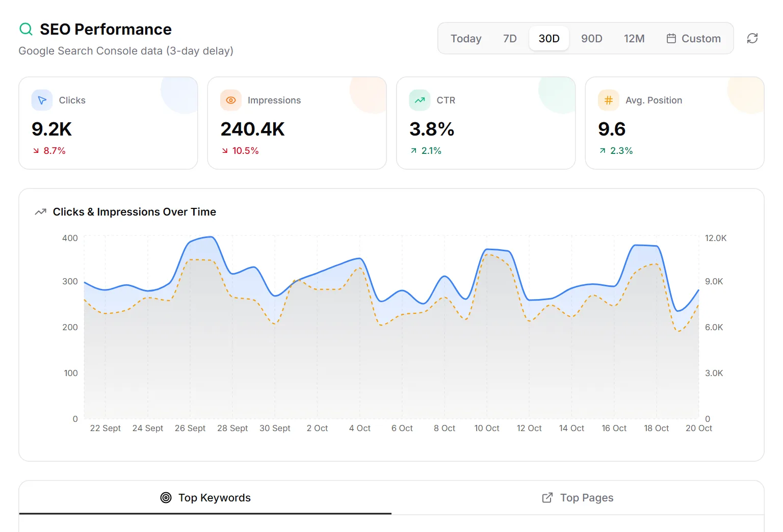Click the Clicks & Impressions Over Time title
This screenshot has width=783, height=532.
click(x=135, y=212)
